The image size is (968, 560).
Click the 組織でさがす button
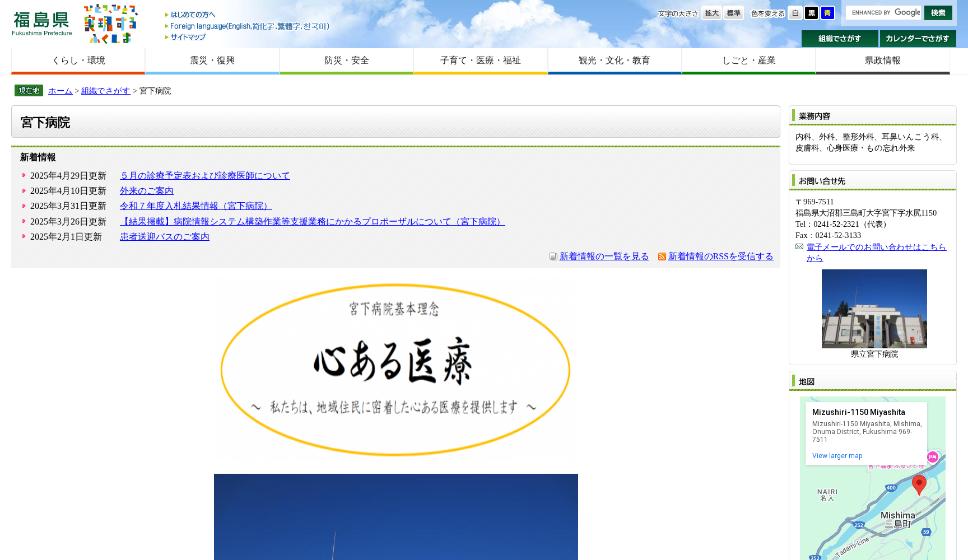pyautogui.click(x=840, y=39)
